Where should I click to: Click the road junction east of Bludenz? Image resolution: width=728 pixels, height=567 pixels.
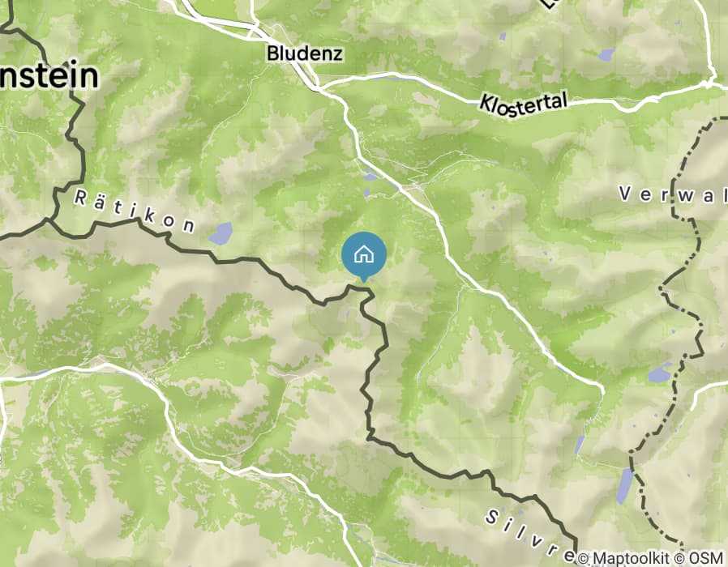pyautogui.click(x=318, y=87)
